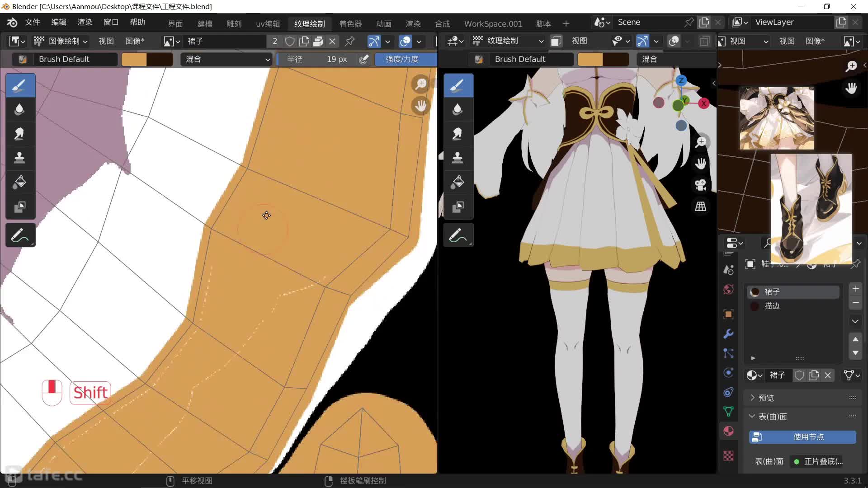This screenshot has width=868, height=488.
Task: Select the Fill bucket tool in image editor
Action: (x=20, y=182)
